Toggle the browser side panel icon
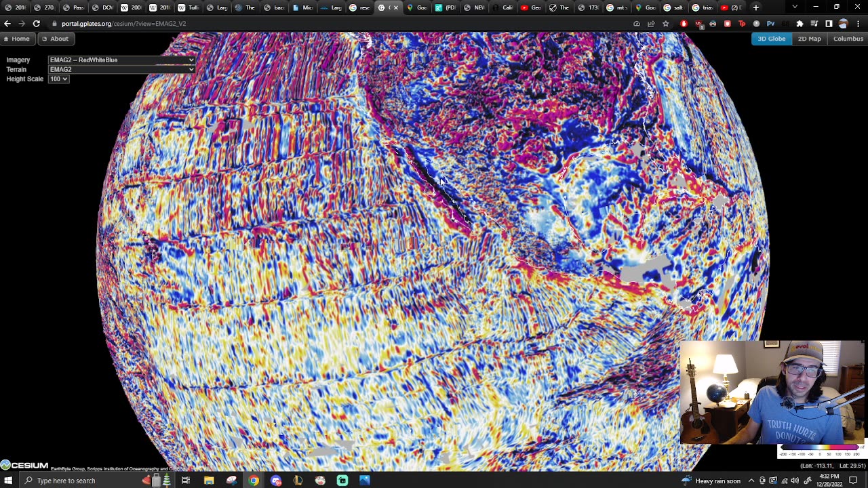Screen dimensions: 868x488 tap(829, 24)
